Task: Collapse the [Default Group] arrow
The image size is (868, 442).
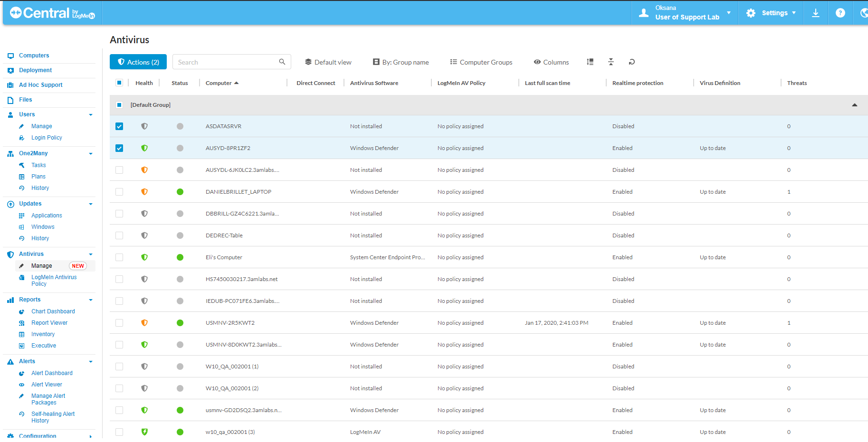Action: [x=855, y=105]
